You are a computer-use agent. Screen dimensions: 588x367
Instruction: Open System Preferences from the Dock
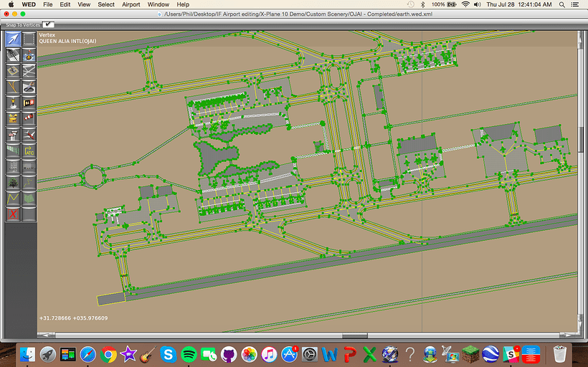click(x=309, y=354)
